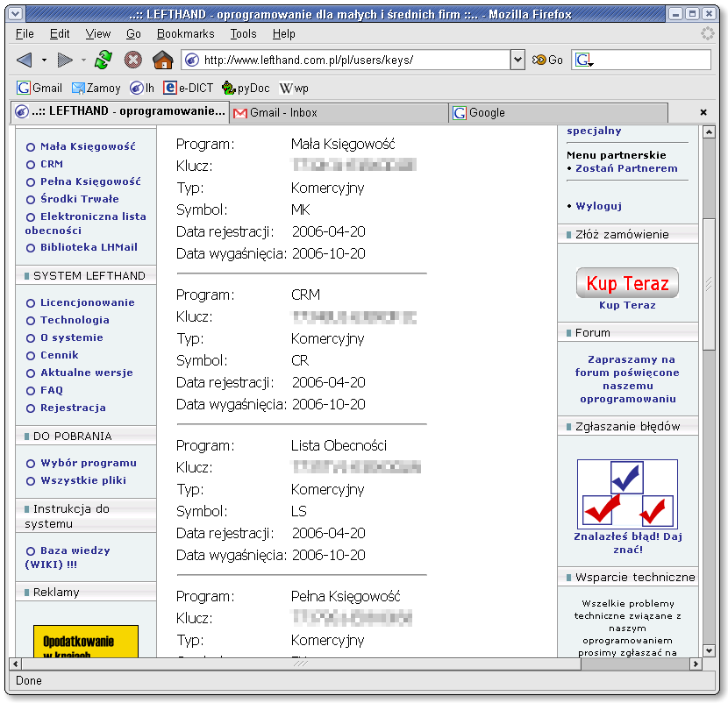Open the Licencjonowanie sidebar link
Viewport: 728px width, 703px height.
pyautogui.click(x=87, y=302)
